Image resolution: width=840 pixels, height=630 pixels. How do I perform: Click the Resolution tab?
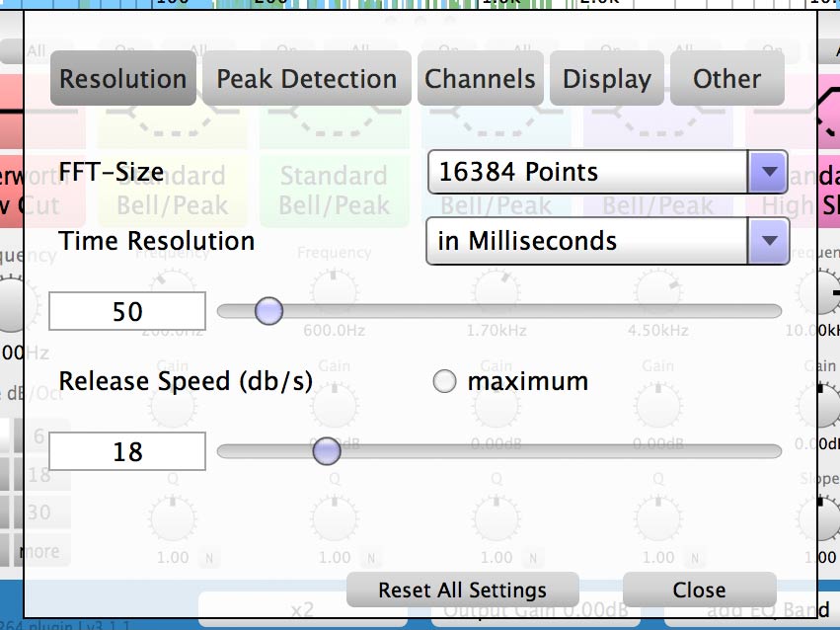pyautogui.click(x=122, y=79)
